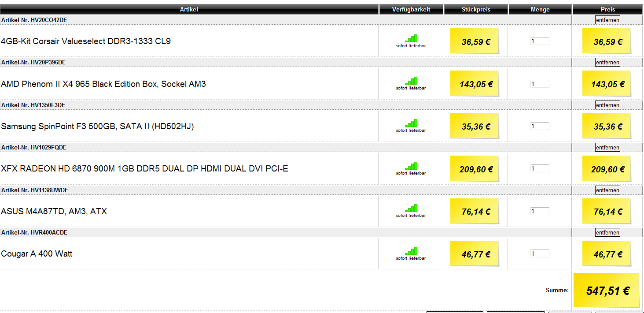The height and width of the screenshot is (313, 644).
Task: Click availability bars icon for Corsair Valueselect RAM
Action: point(411,38)
